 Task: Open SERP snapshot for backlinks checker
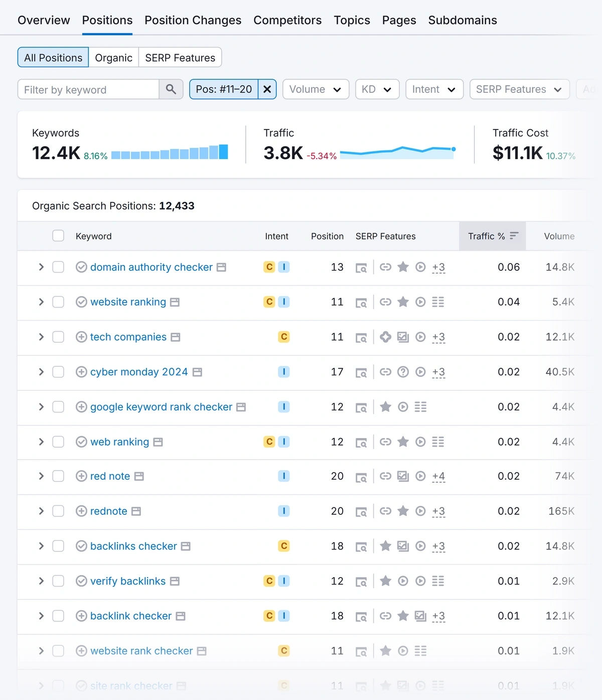coord(361,546)
